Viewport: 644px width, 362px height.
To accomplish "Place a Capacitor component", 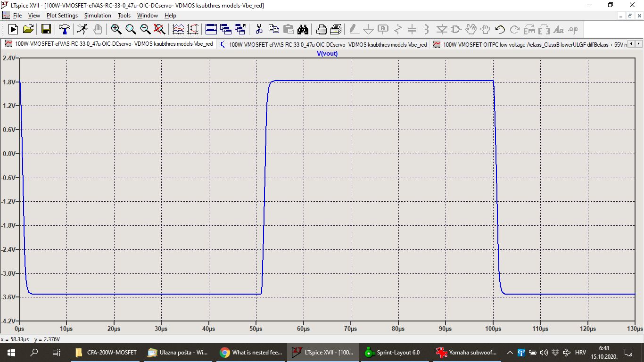I will (x=412, y=29).
